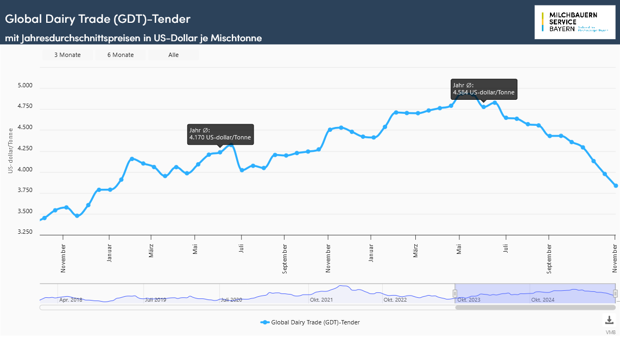The height and width of the screenshot is (364, 620).
Task: Click the first data point on the line
Action: 45,218
